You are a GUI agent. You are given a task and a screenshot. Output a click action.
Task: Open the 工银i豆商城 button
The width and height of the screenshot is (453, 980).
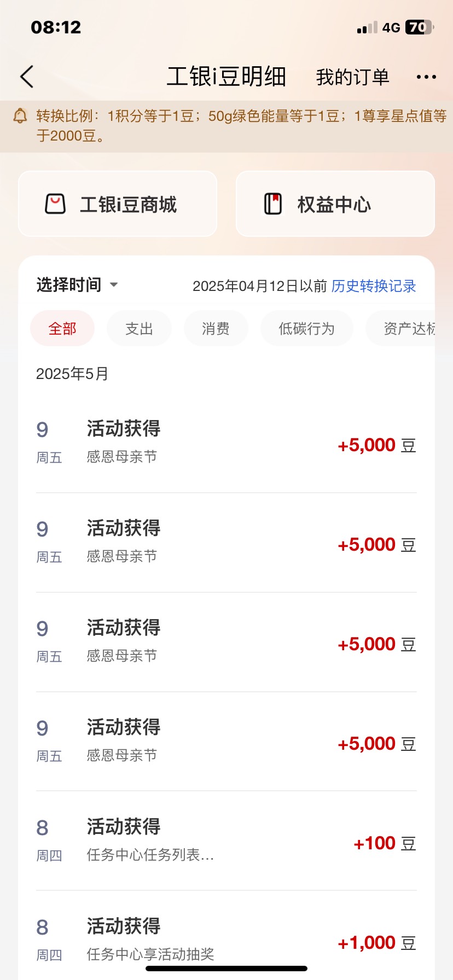coord(118,204)
